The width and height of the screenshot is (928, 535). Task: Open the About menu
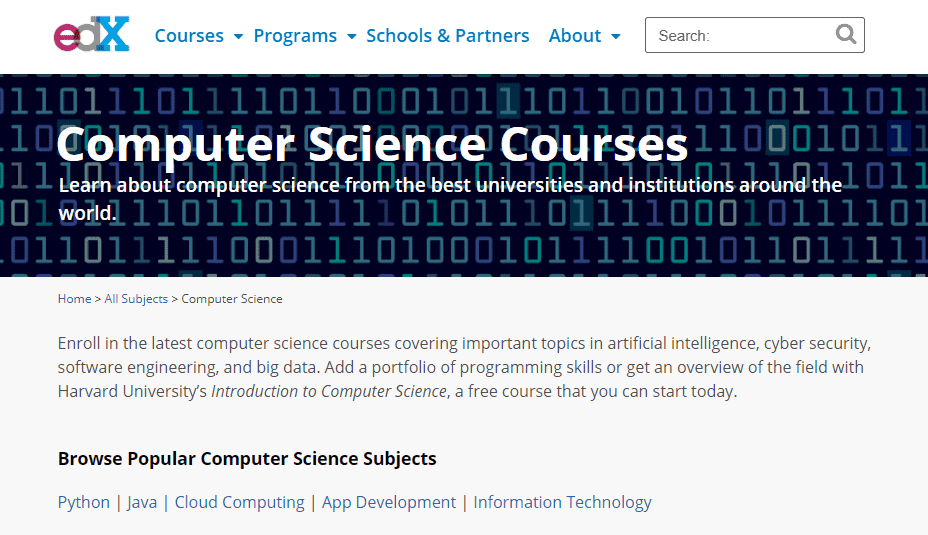tap(575, 36)
